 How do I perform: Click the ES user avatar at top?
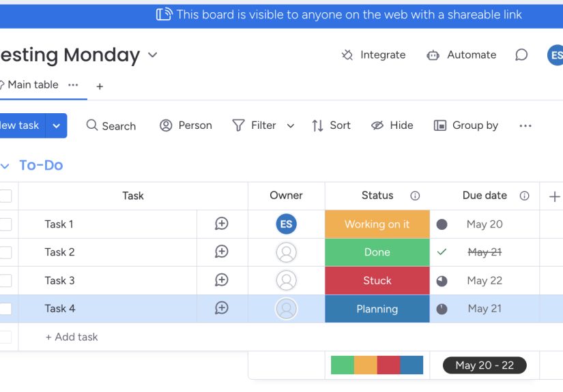point(555,55)
